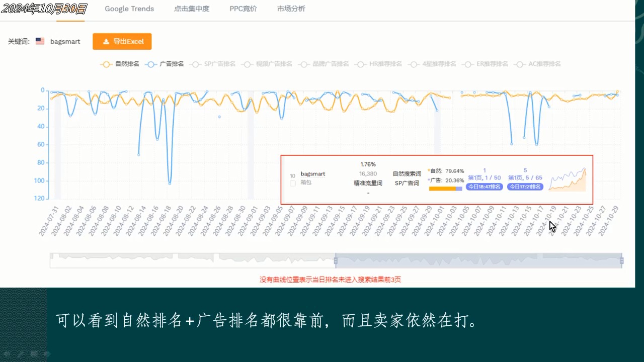The height and width of the screenshot is (362, 644).
Task: Click the bagsmart keyword link in the inset
Action: (313, 174)
